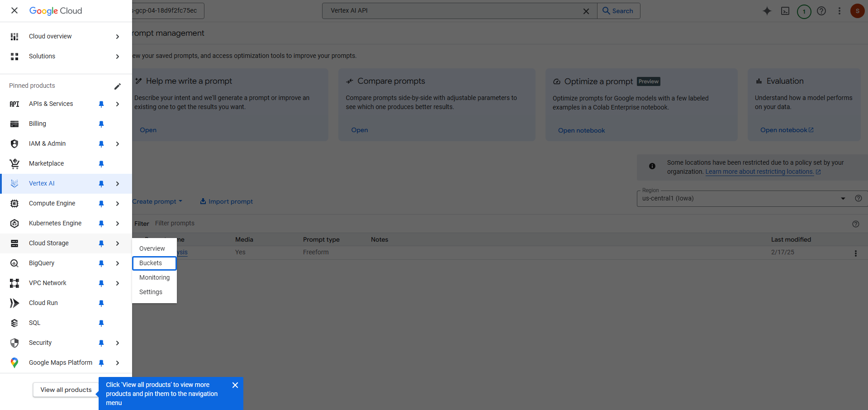Unpin Vertex AI from navigation
Viewport: 868px width, 410px height.
[101, 184]
